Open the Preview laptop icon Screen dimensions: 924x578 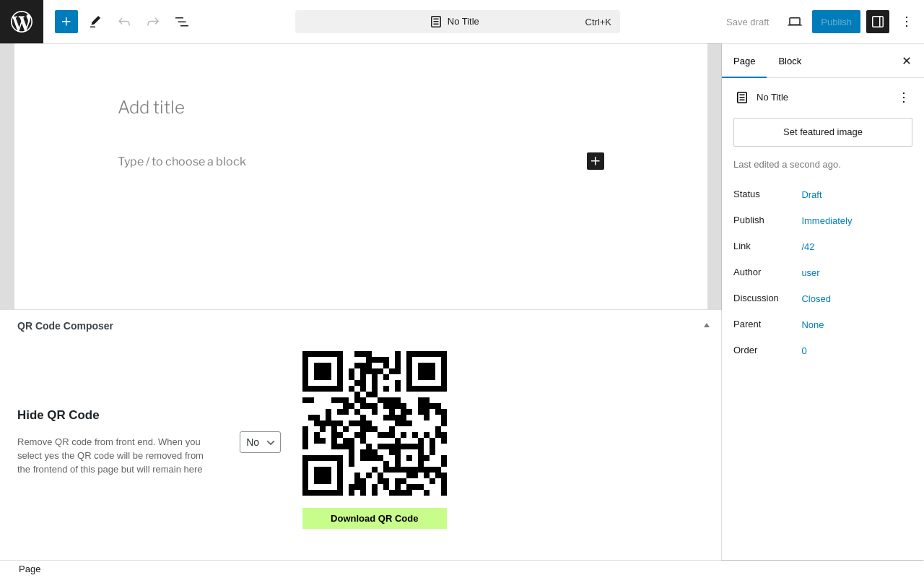[795, 22]
